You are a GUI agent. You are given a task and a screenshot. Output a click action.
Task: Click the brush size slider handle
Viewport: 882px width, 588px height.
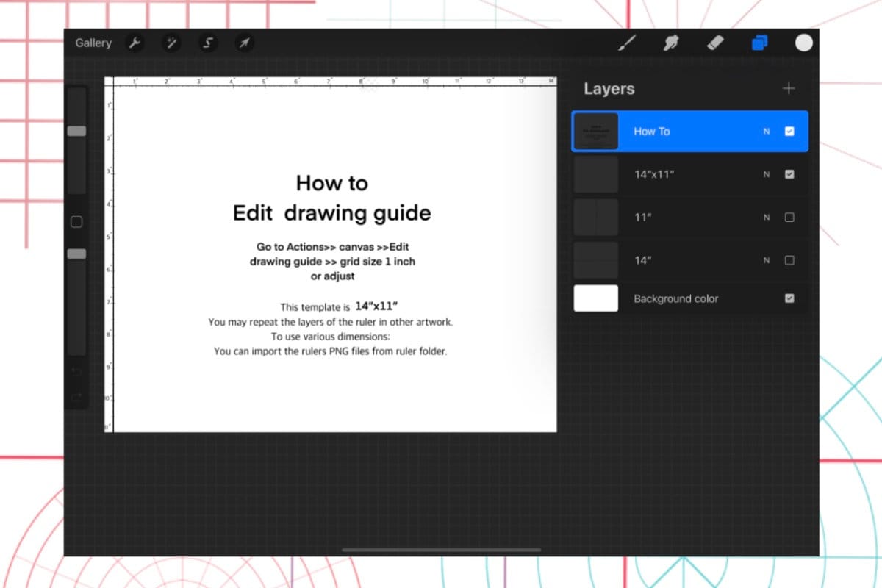tap(76, 131)
